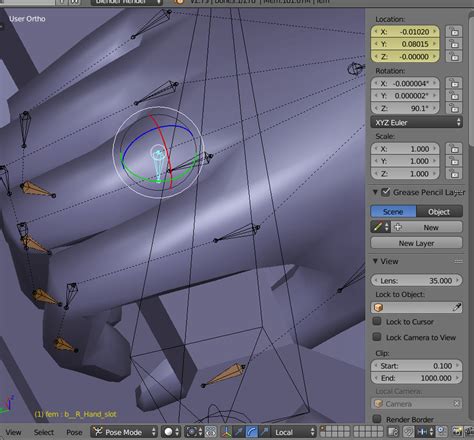474x440 pixels.
Task: Select the rotate manipulator icon
Action: (252, 432)
